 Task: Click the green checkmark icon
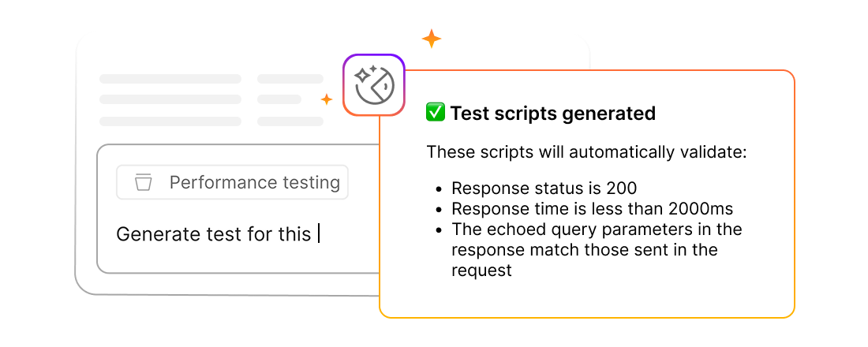point(435,113)
